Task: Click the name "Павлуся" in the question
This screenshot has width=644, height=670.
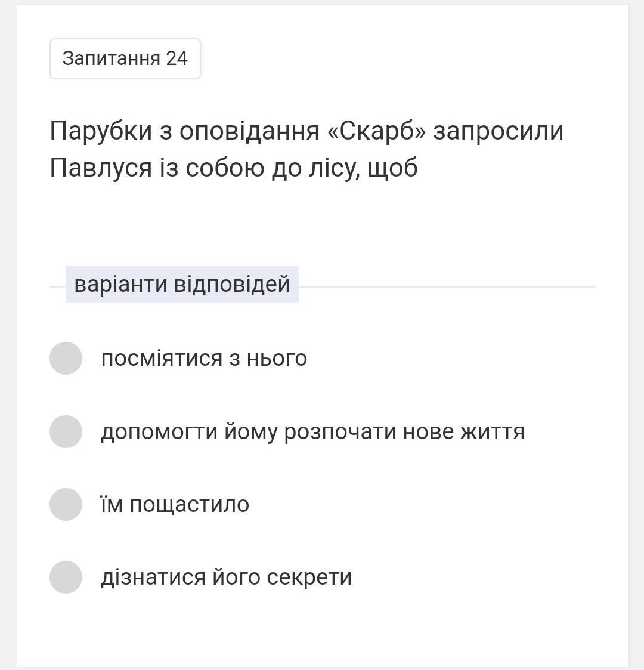Action: coord(101,168)
